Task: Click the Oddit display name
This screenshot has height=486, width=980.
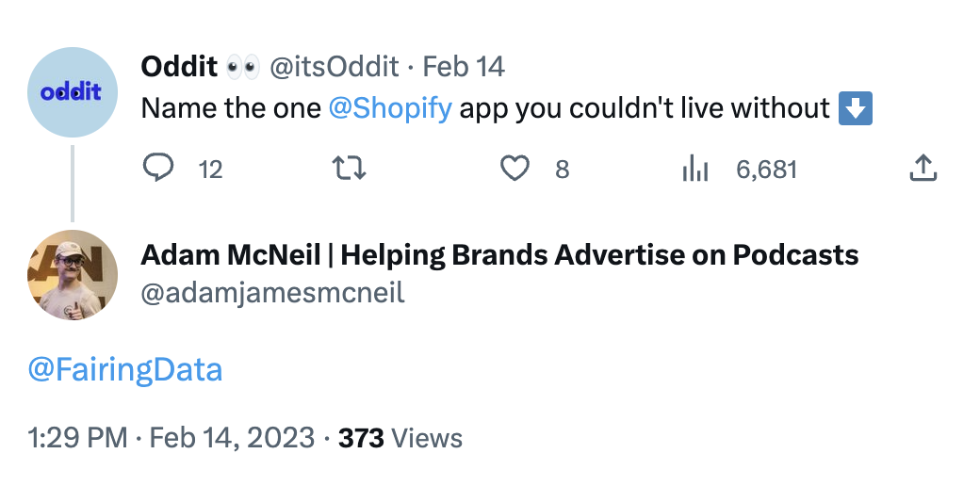Action: click(179, 67)
